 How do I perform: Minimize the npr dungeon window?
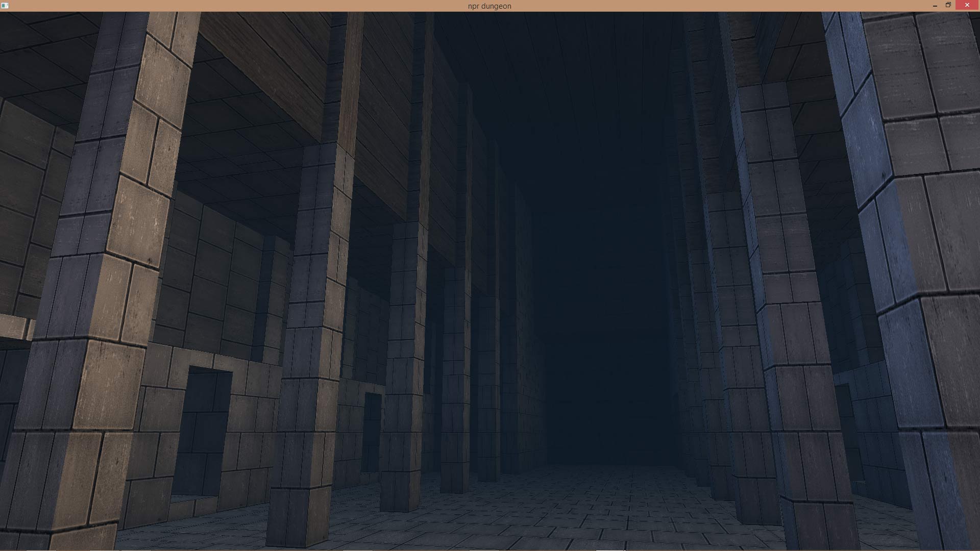point(935,6)
